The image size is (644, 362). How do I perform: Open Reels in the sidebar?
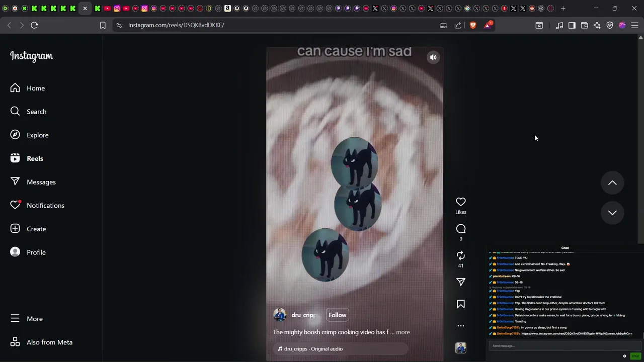pos(27,158)
